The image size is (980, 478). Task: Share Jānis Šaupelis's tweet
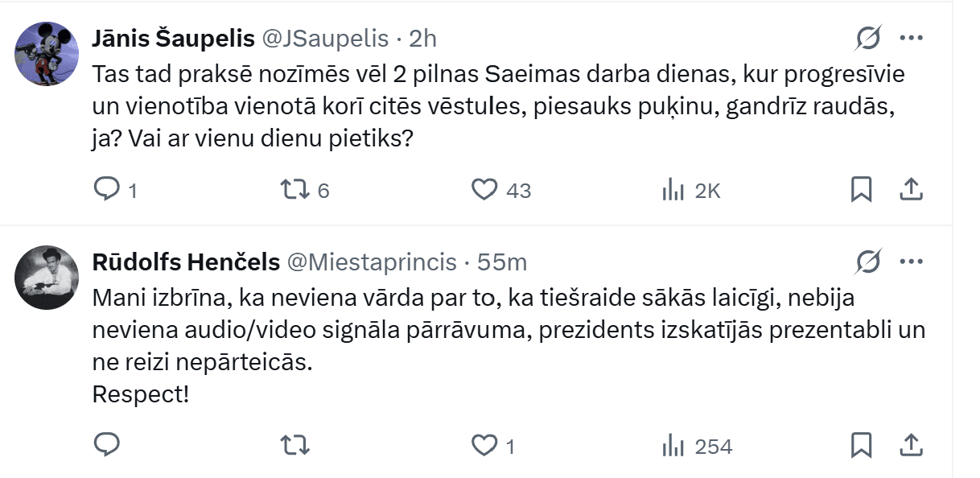[910, 190]
